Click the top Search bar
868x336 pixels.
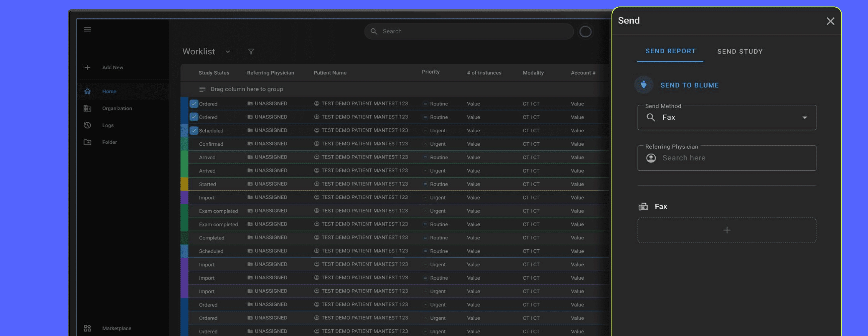(468, 31)
